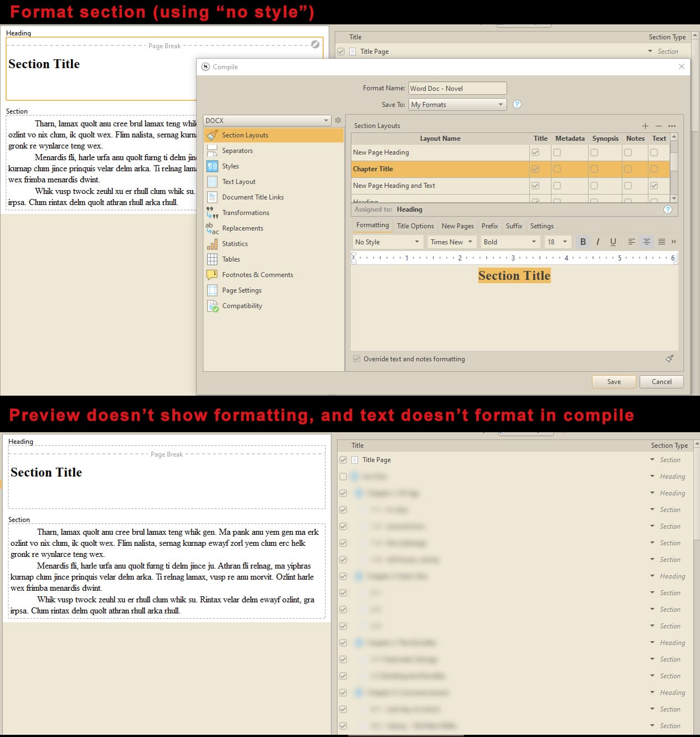Toggle Metadata checkbox for New Page Heading
Viewport: 700px width, 737px height.
[x=557, y=152]
